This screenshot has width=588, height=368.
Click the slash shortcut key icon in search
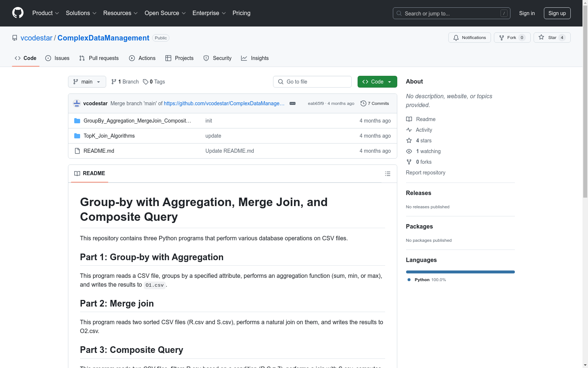[504, 13]
